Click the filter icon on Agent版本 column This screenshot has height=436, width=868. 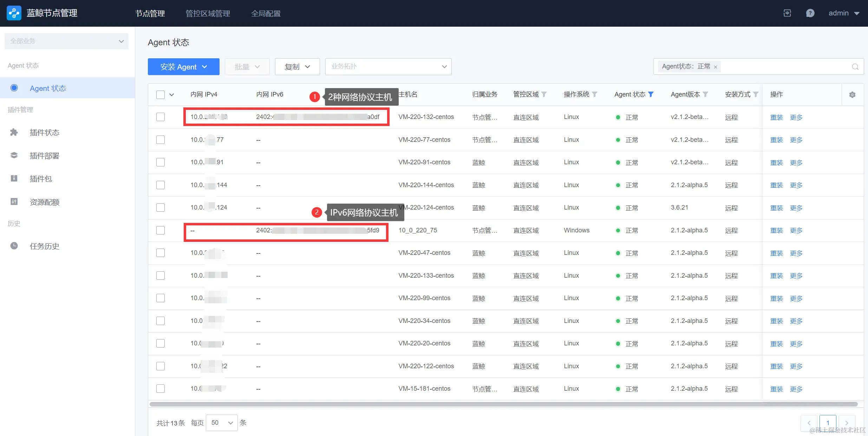[705, 94]
